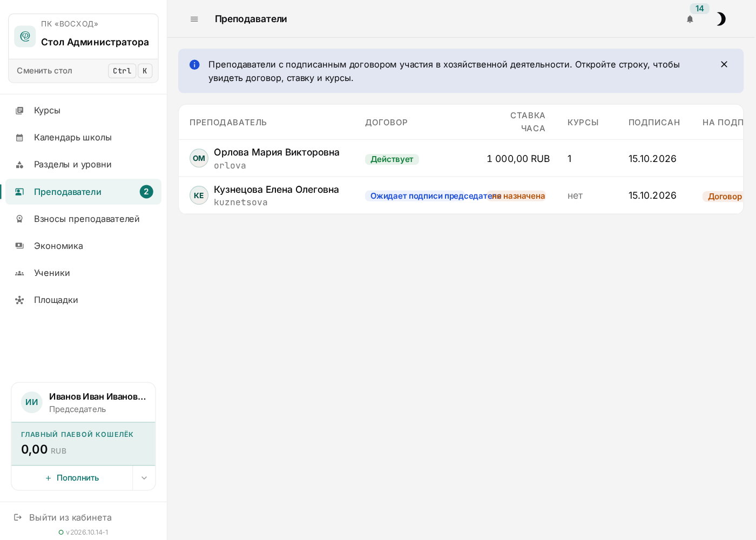Screen dimensions: 756x540
Task: Click the shapes icon beside Разделы и уровни
Action: click(x=19, y=165)
